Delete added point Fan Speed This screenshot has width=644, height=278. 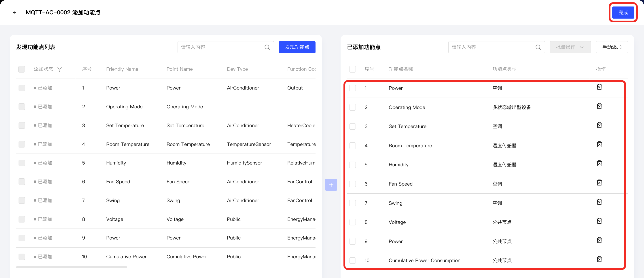click(599, 183)
